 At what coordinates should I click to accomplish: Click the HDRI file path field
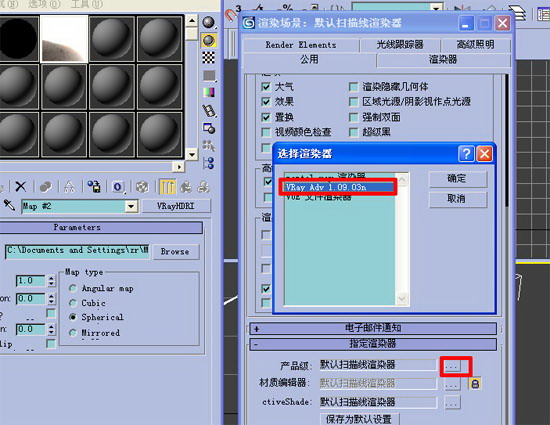77,251
